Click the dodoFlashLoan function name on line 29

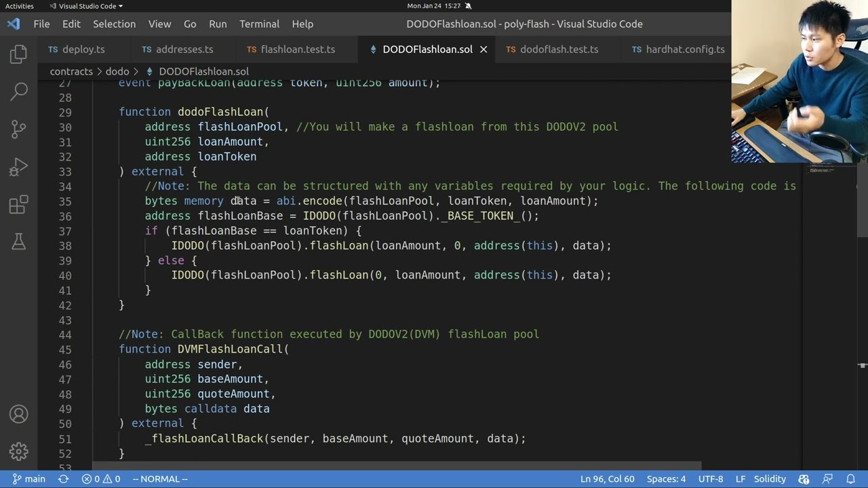pos(220,112)
